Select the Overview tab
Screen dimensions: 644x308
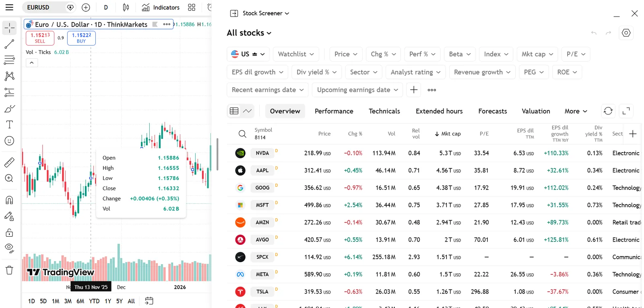[285, 111]
